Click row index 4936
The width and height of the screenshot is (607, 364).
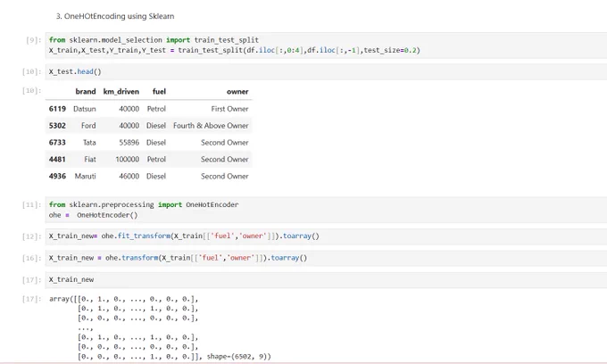coord(57,177)
